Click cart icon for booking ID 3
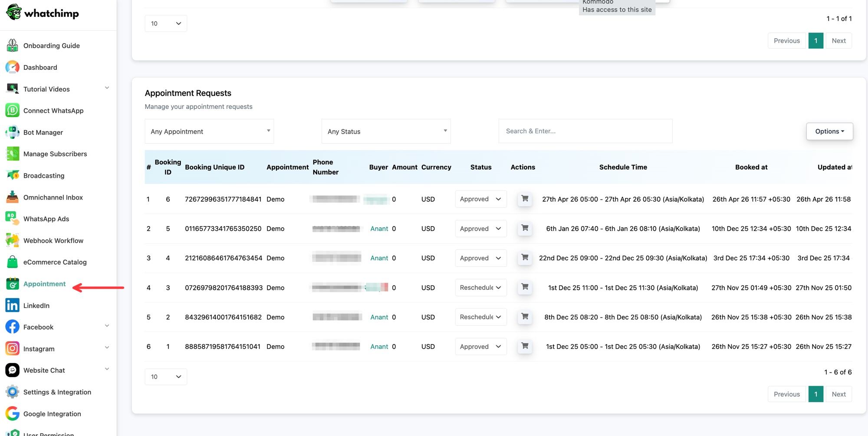868x436 pixels. (525, 288)
